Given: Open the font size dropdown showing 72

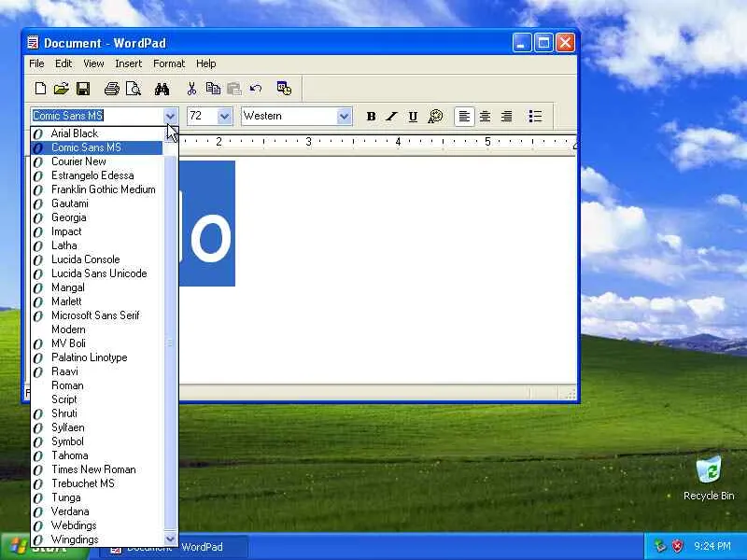Looking at the screenshot, I should 224,116.
